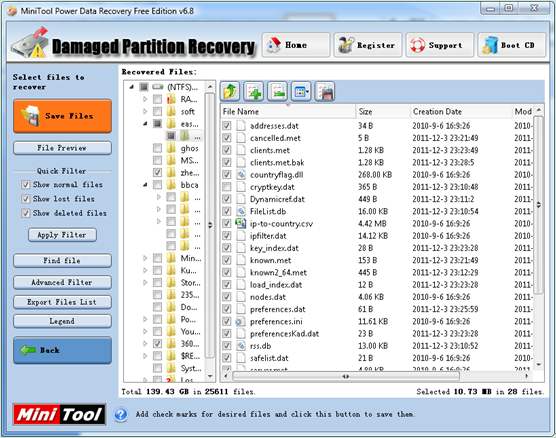Toggle Show lost files checkbox

coord(26,199)
